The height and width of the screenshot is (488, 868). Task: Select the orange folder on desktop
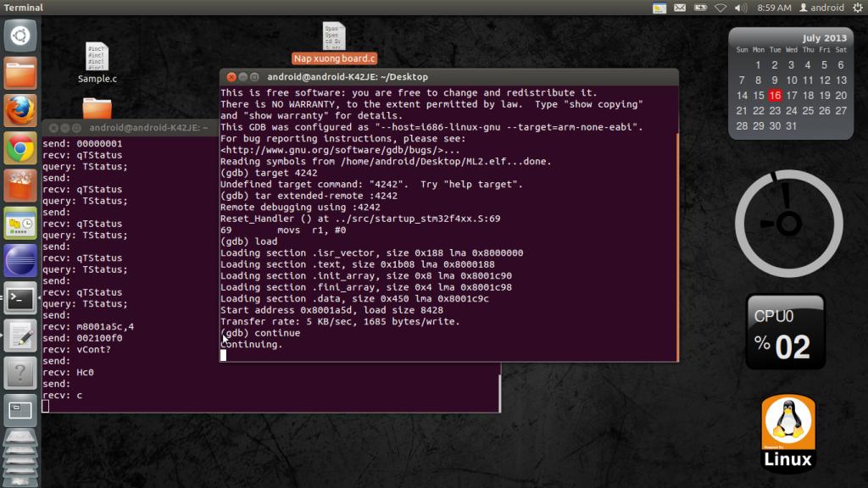click(x=97, y=108)
